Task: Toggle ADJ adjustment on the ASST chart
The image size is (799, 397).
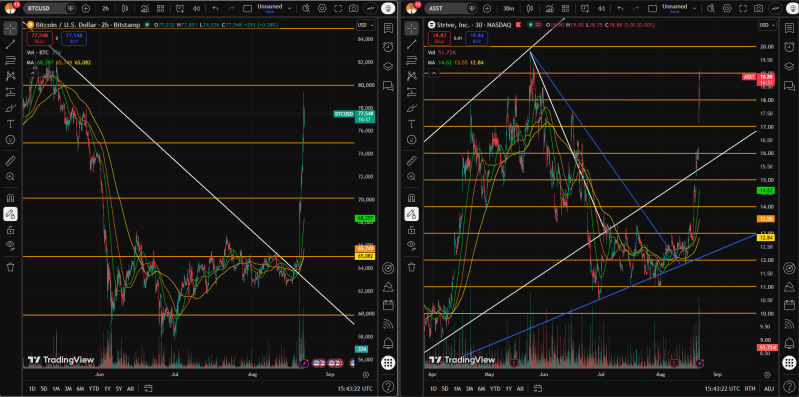Action: 769,388
